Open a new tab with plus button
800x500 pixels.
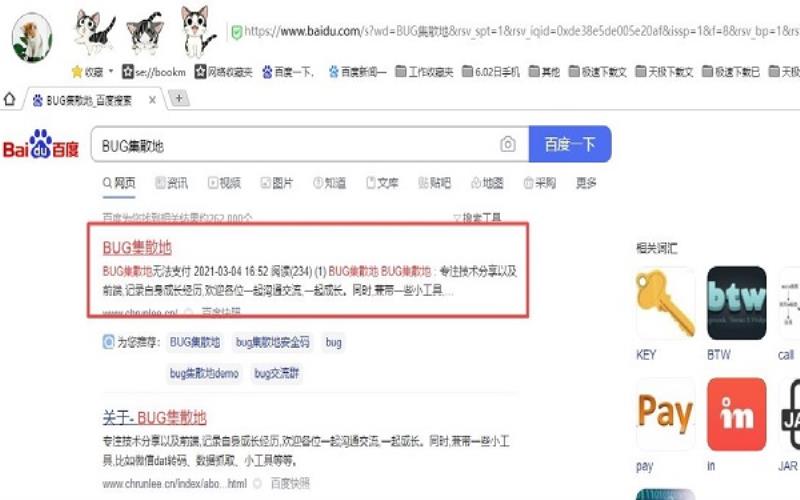[x=179, y=98]
